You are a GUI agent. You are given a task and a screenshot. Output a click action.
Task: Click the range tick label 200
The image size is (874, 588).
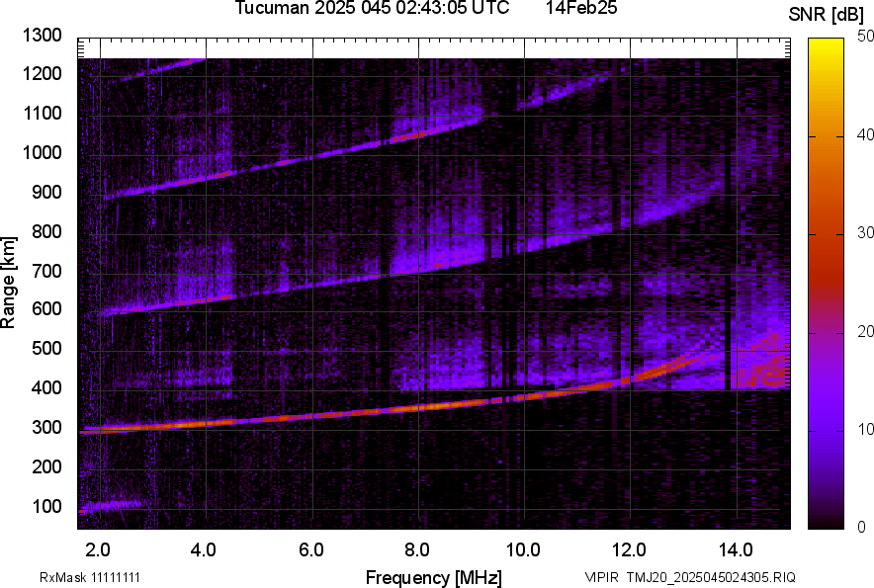coord(46,466)
